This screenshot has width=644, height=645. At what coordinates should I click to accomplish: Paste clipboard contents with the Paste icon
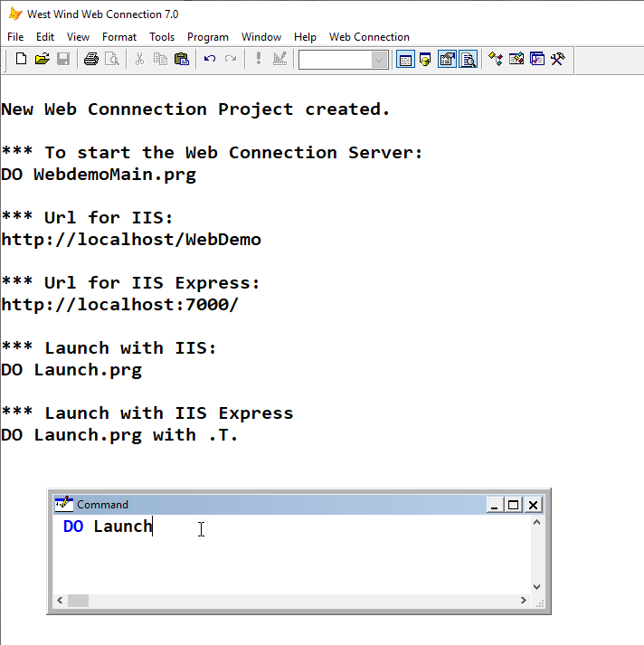[182, 59]
